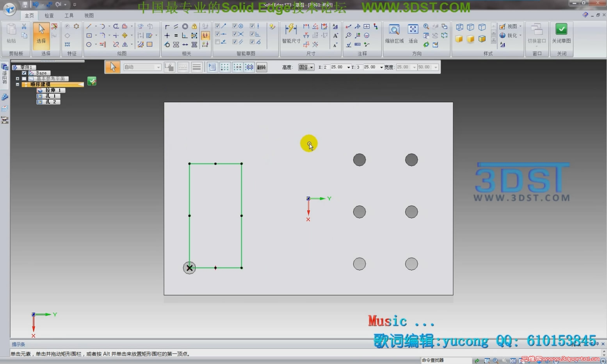Image resolution: width=607 pixels, height=364 pixels.
Task: Toggle the midpoint IntelliSketch checkbox
Action: click(217, 34)
